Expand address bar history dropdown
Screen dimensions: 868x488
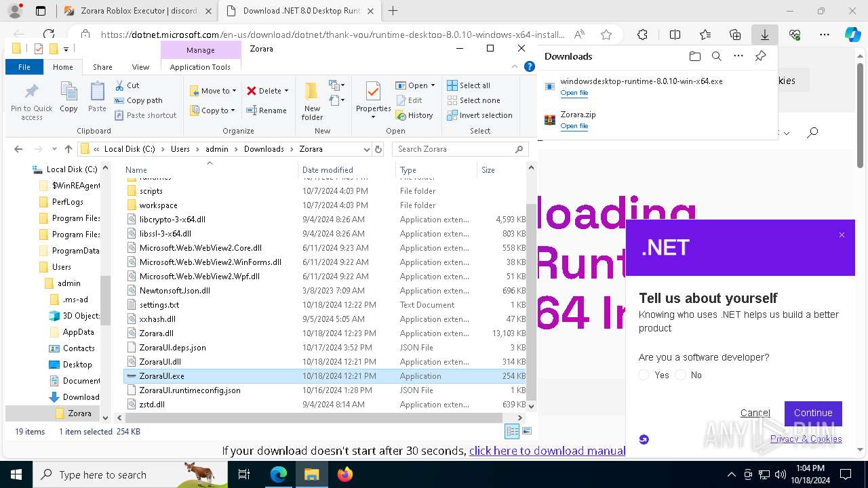point(367,149)
